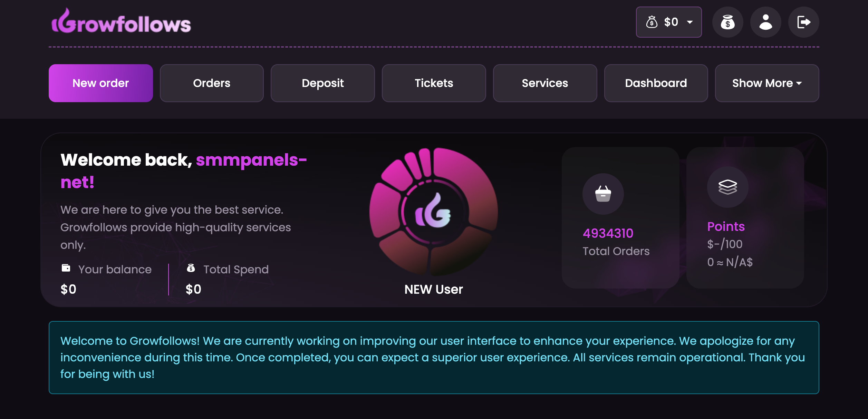This screenshot has height=419, width=868.
Task: Click the Your balance wallet icon
Action: pyautogui.click(x=66, y=268)
